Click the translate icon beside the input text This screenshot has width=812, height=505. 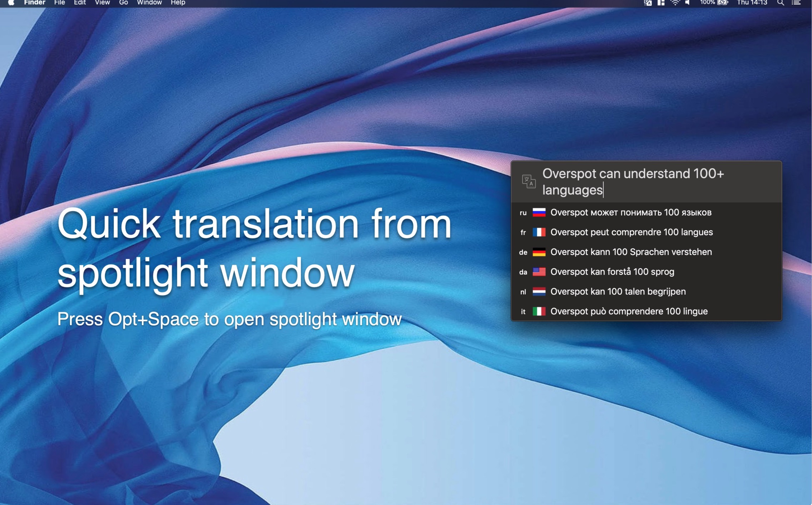coord(529,181)
